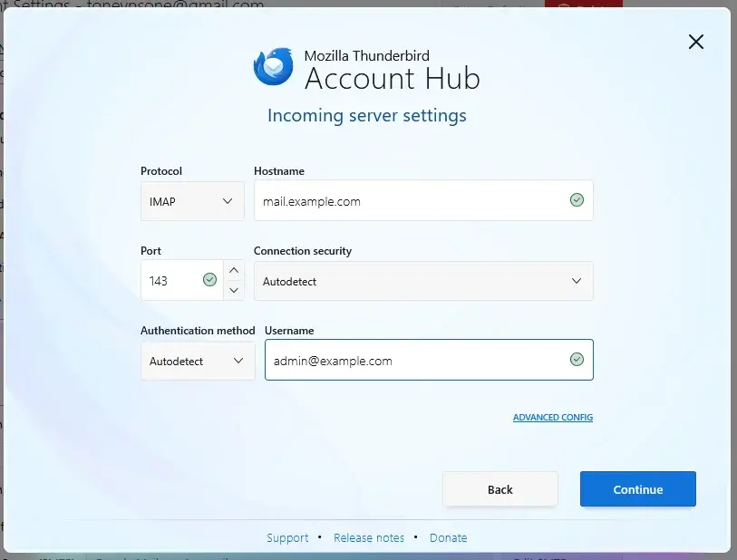Click the down arrow to decrement the Port

[x=233, y=292]
